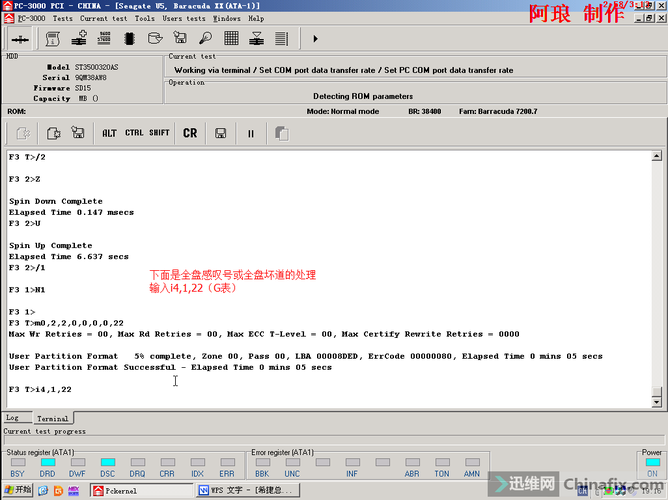Viewport: 668px width, 500px height.
Task: Click the grayed document icon in terminal toolbar
Action: (x=23, y=133)
